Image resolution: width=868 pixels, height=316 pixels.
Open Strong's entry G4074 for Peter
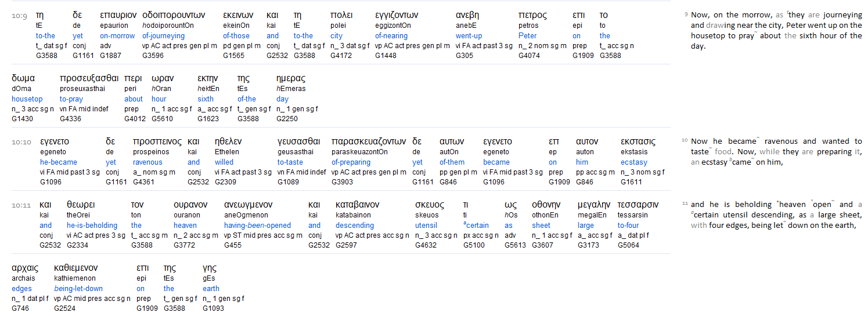point(529,56)
